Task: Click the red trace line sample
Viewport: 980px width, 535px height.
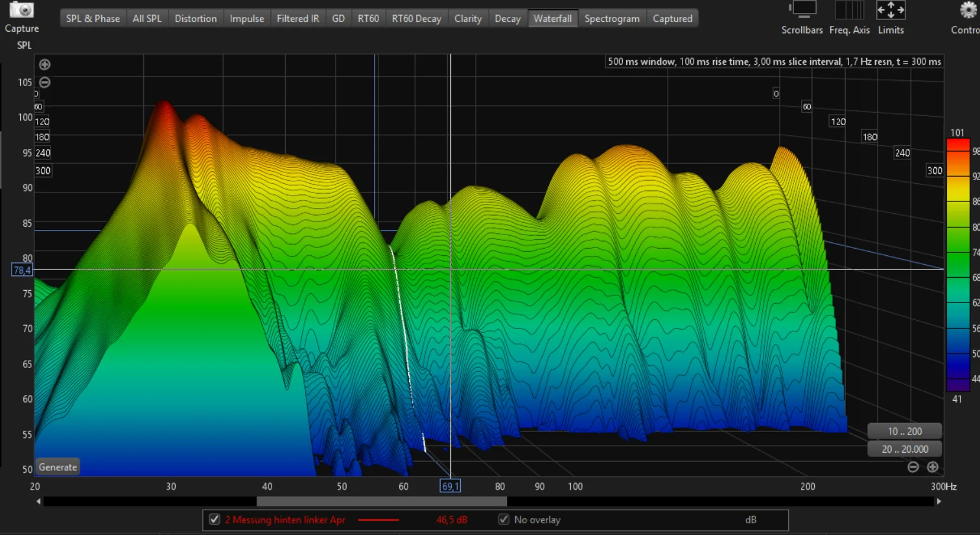Action: [379, 519]
